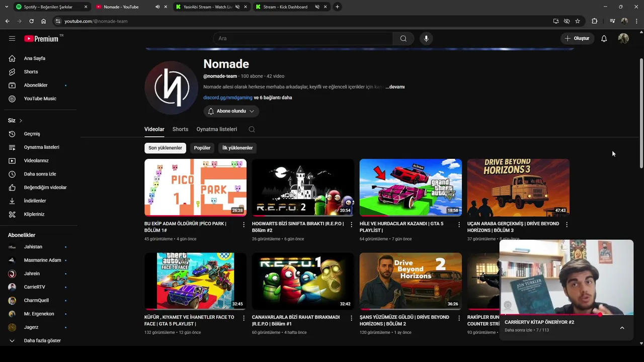This screenshot has height=362, width=644.
Task: Open the Nomade channel avatar
Action: click(171, 87)
